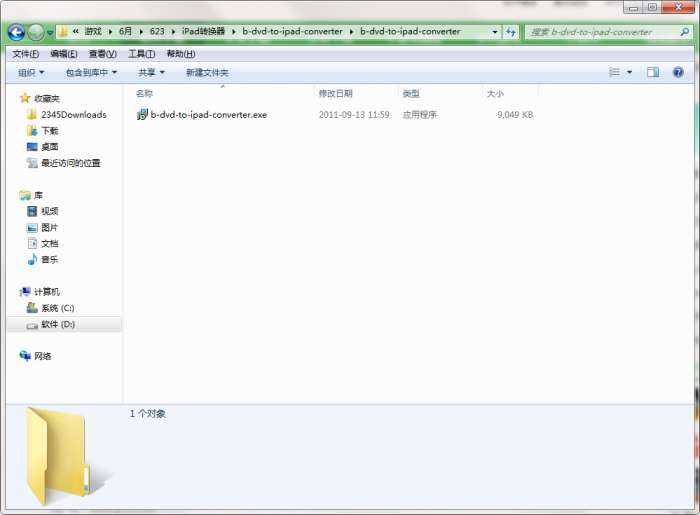Open the 组织 dropdown in toolbar
Viewport: 700px width, 515px height.
31,72
